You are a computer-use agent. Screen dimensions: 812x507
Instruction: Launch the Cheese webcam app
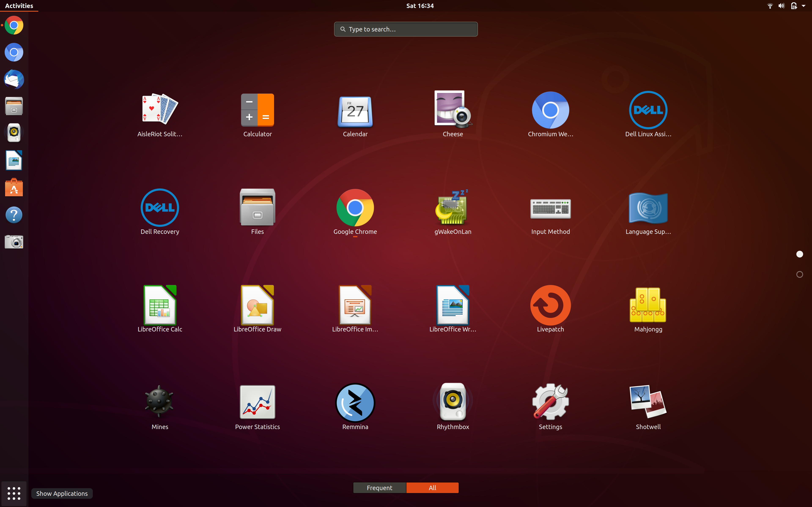(x=453, y=111)
